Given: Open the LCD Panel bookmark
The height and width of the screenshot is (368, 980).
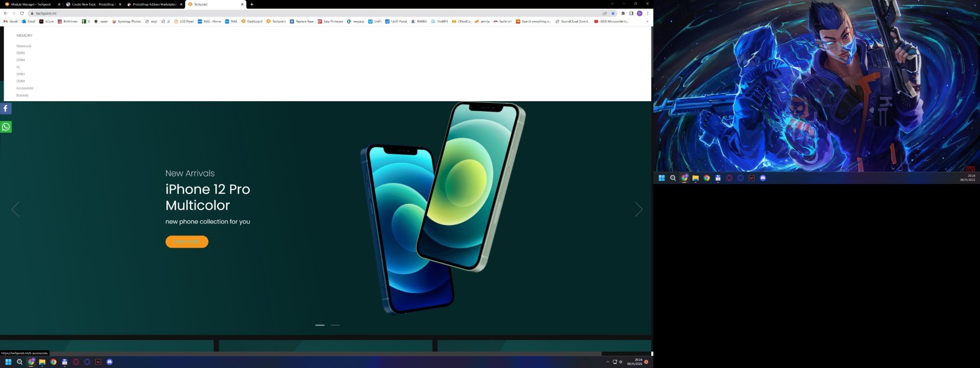Looking at the screenshot, I should tap(184, 21).
